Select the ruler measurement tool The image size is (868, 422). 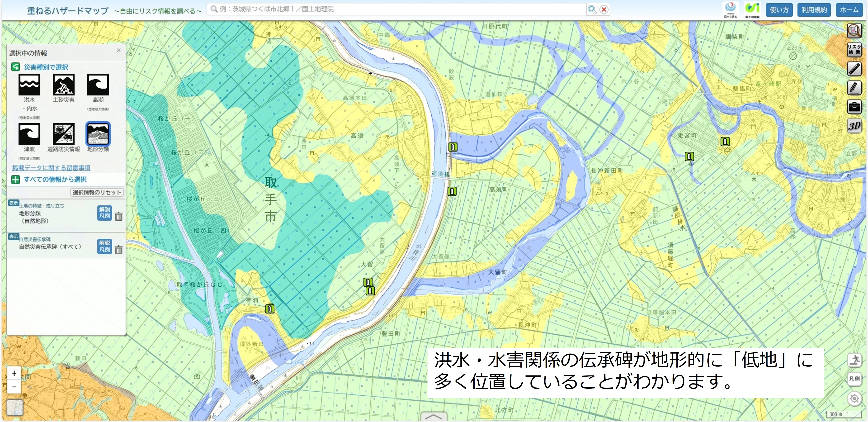point(854,69)
